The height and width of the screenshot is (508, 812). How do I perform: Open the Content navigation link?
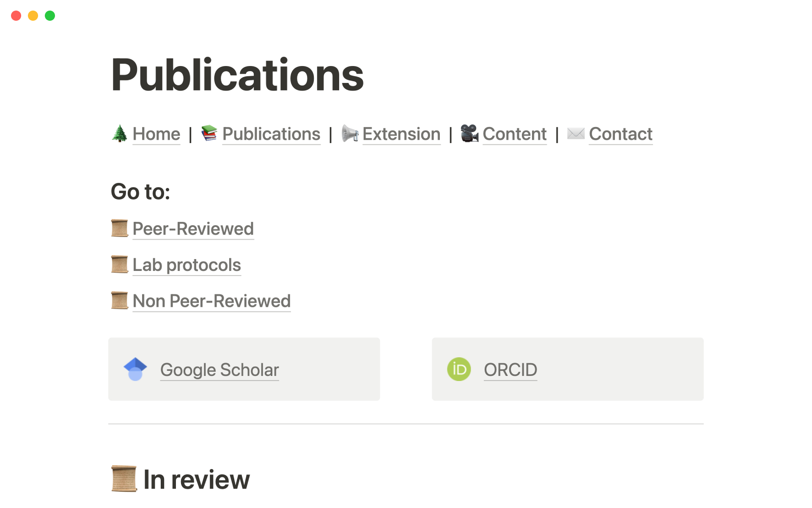coord(514,134)
